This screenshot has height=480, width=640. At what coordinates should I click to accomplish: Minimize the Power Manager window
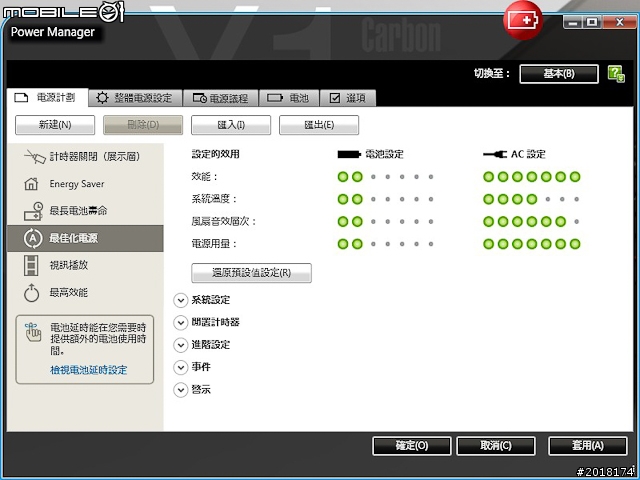pyautogui.click(x=572, y=22)
